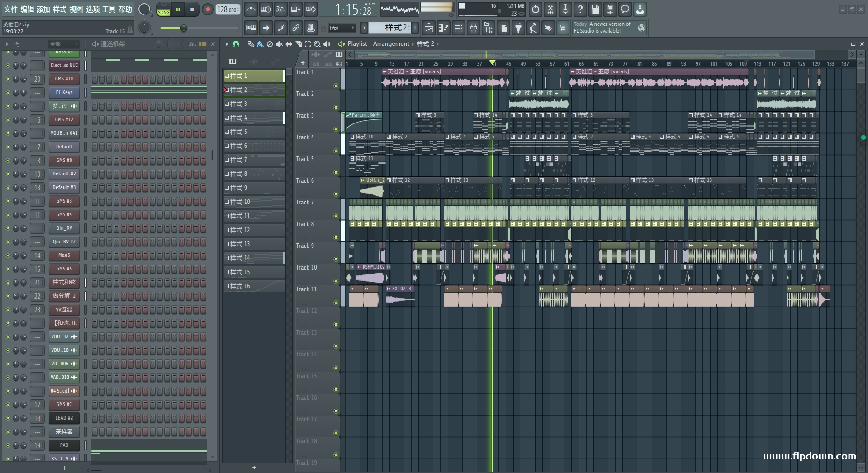The image size is (868, 473).
Task: Open the 帮助 menu
Action: pyautogui.click(x=125, y=9)
